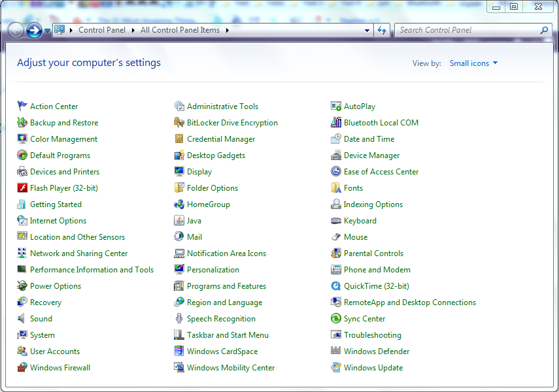Image resolution: width=559 pixels, height=392 pixels.
Task: Open the Getting Started link
Action: pyautogui.click(x=56, y=204)
